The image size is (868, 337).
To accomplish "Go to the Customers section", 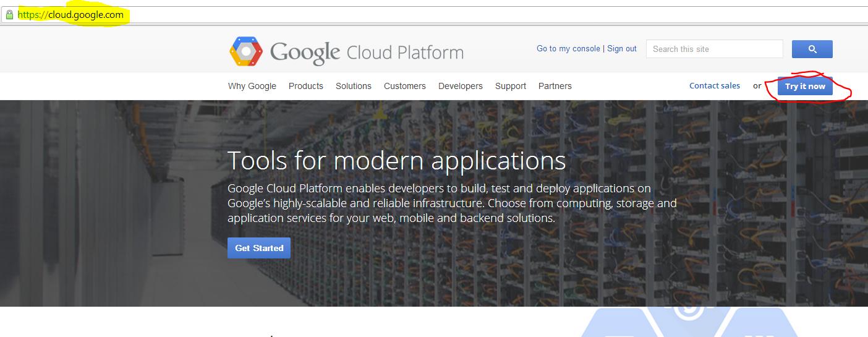I will click(x=405, y=86).
